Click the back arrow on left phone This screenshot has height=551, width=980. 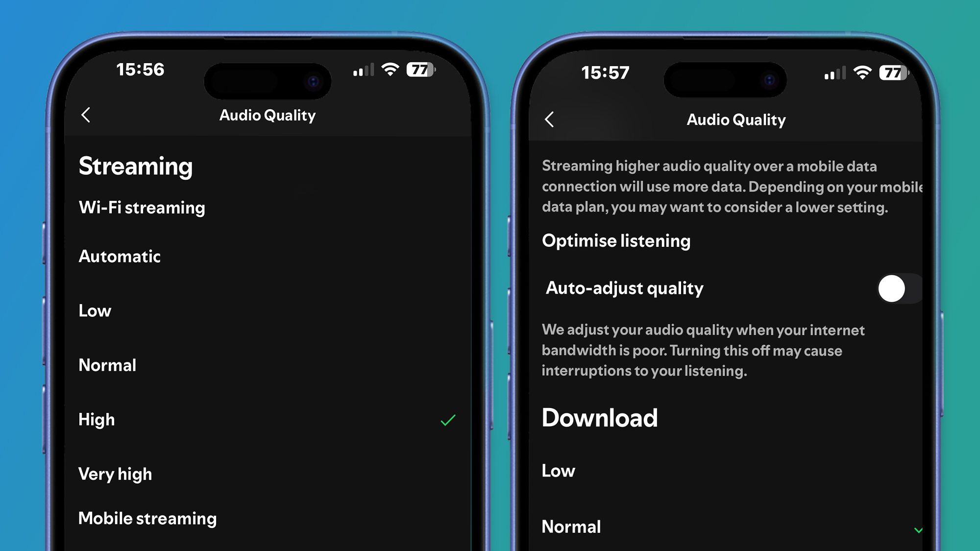[86, 115]
